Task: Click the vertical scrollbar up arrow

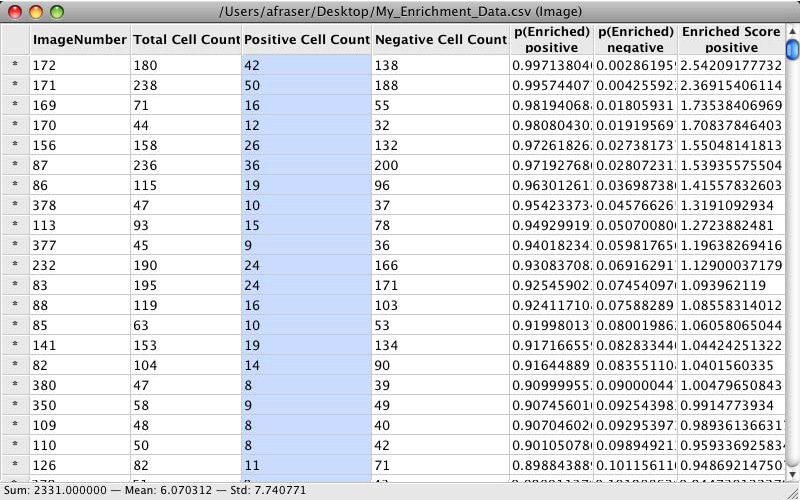Action: (x=792, y=32)
